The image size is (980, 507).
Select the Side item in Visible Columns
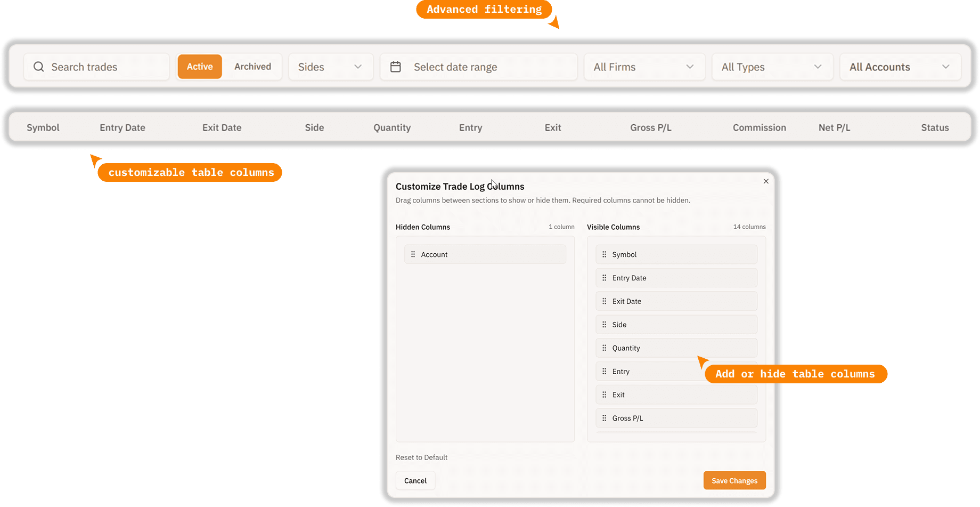(676, 325)
